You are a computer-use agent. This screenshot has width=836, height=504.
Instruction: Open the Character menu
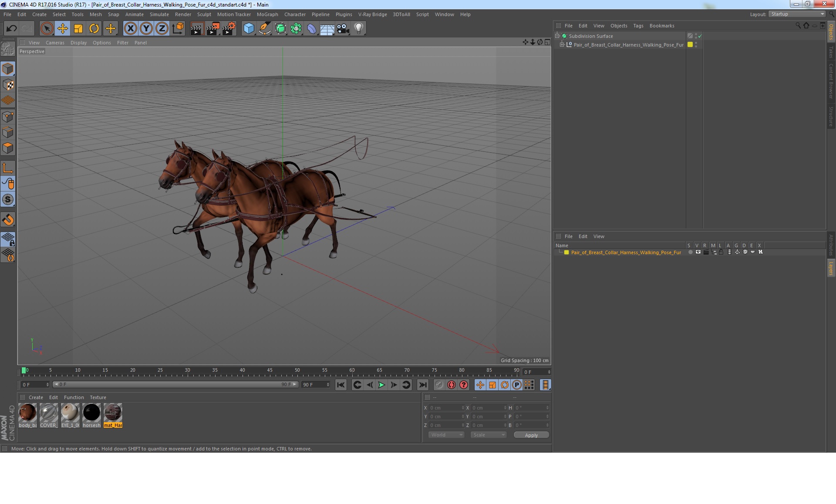(295, 14)
